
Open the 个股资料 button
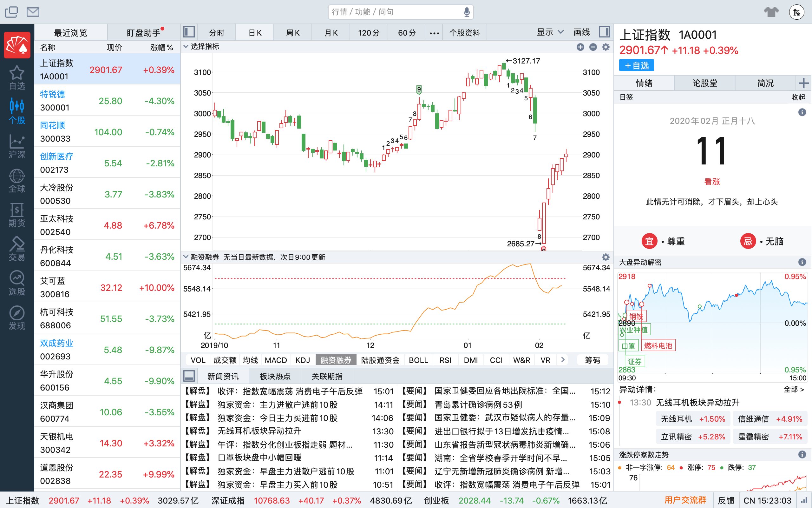click(x=465, y=33)
